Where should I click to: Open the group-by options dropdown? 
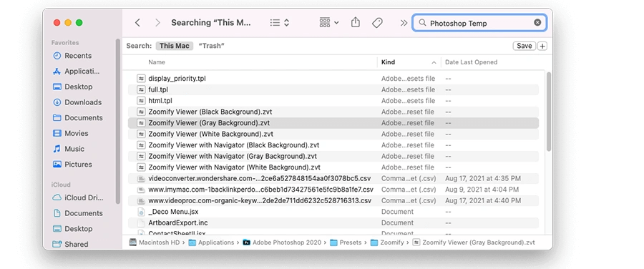click(x=329, y=23)
